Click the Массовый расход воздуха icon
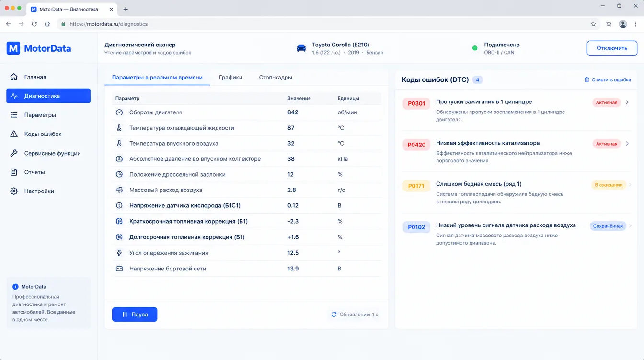The height and width of the screenshot is (360, 644). pos(119,190)
